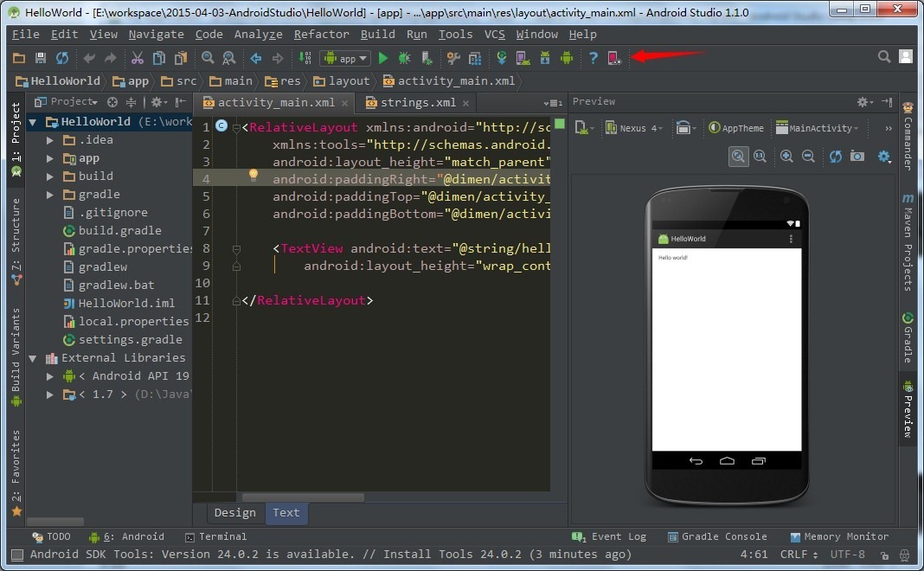Click the Make Project icon
Viewport: 924px width, 571px height.
(305, 58)
